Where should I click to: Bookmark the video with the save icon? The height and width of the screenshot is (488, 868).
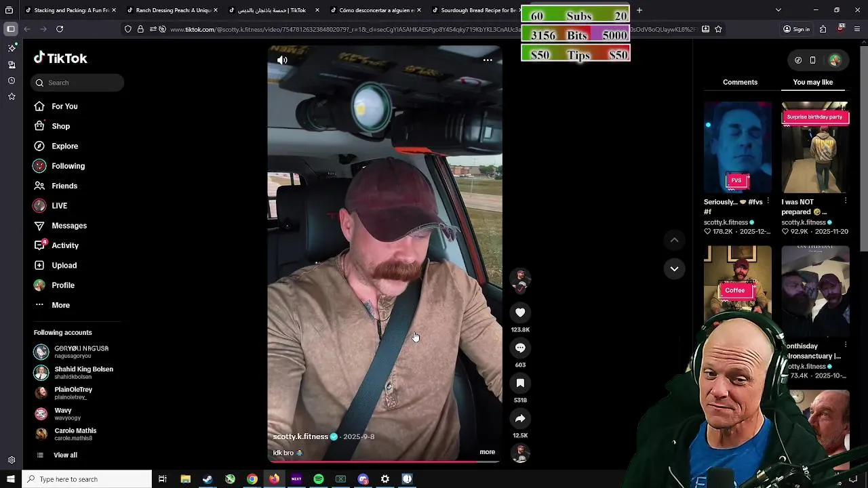(520, 383)
